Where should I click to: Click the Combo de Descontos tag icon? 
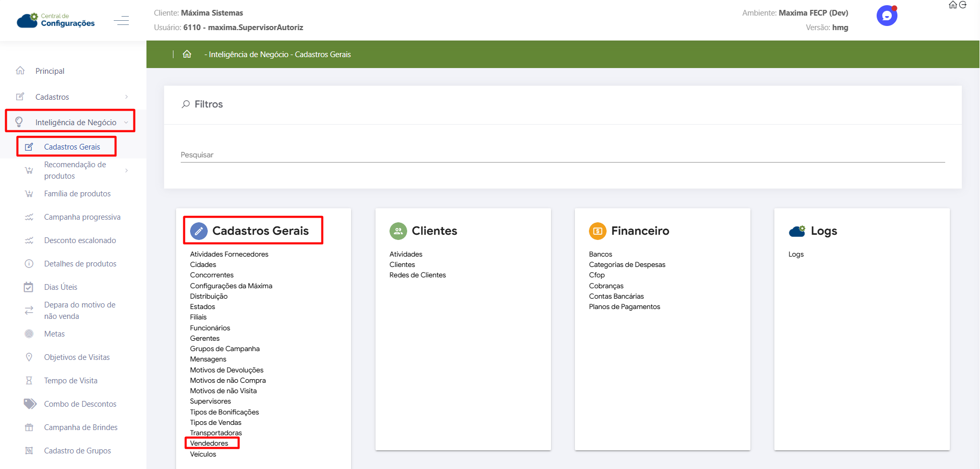click(x=30, y=404)
